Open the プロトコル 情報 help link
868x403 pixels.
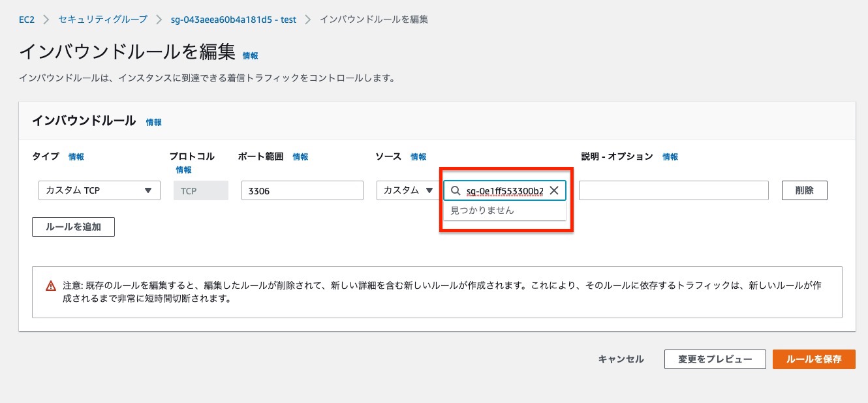[x=183, y=169]
